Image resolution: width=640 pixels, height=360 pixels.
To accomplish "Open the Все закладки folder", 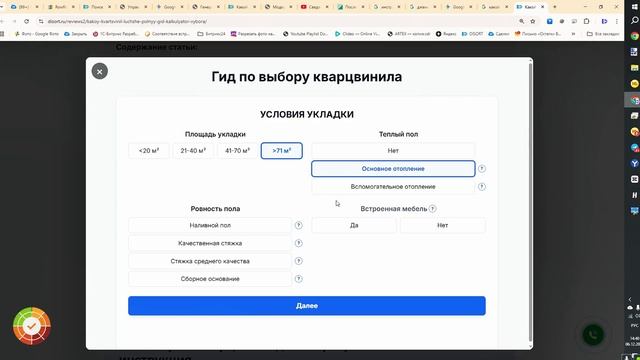I will pyautogui.click(x=603, y=34).
